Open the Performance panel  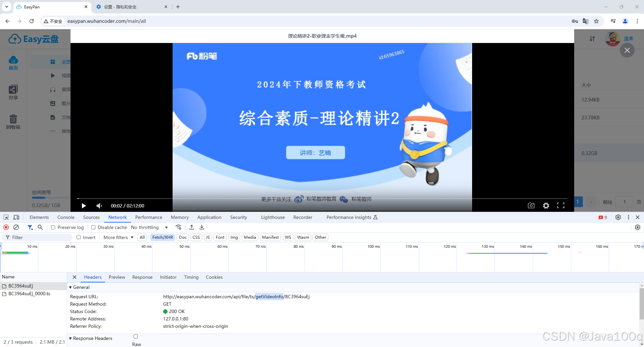(149, 217)
